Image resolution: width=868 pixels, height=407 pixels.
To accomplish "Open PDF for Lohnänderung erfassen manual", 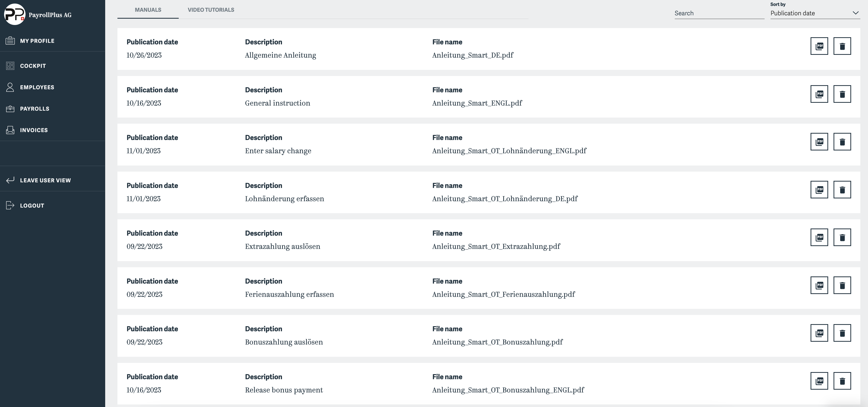I will [x=819, y=189].
